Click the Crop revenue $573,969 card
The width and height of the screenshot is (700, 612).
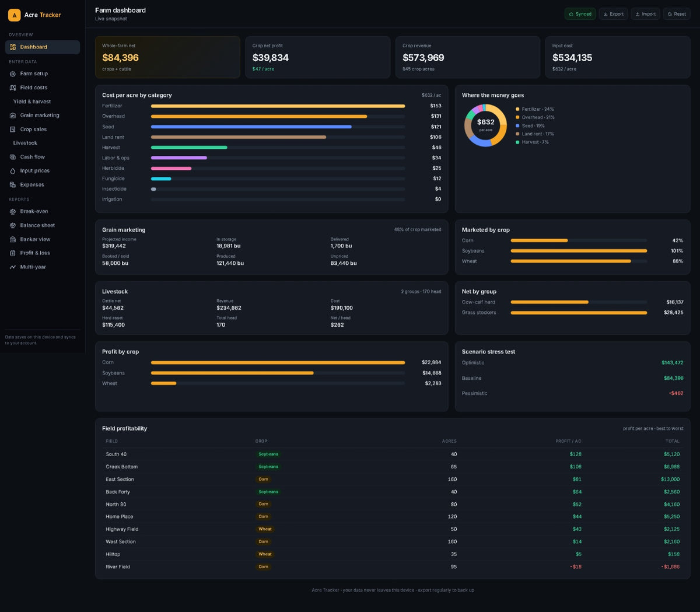point(468,57)
